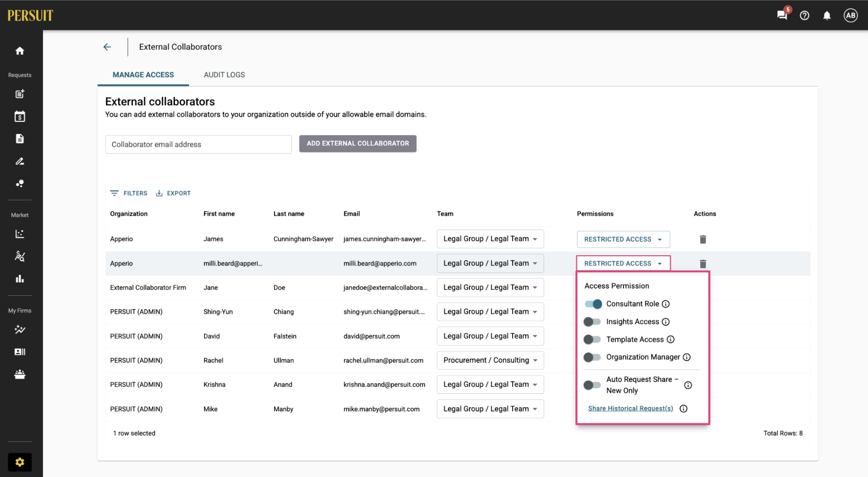The width and height of the screenshot is (868, 477).
Task: Click info icon next to Organization Manager
Action: click(687, 357)
